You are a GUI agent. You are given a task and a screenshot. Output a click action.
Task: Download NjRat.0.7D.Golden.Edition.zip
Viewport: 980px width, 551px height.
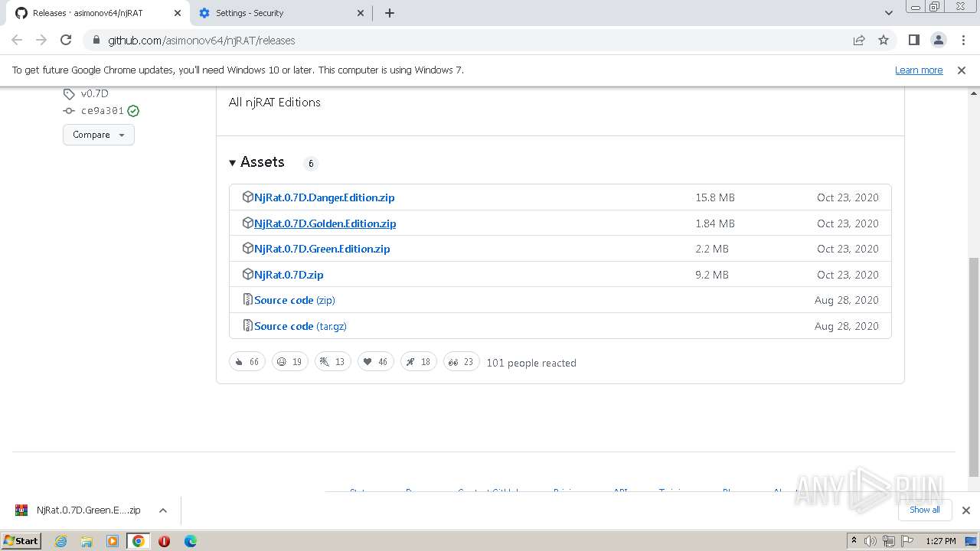click(x=325, y=223)
